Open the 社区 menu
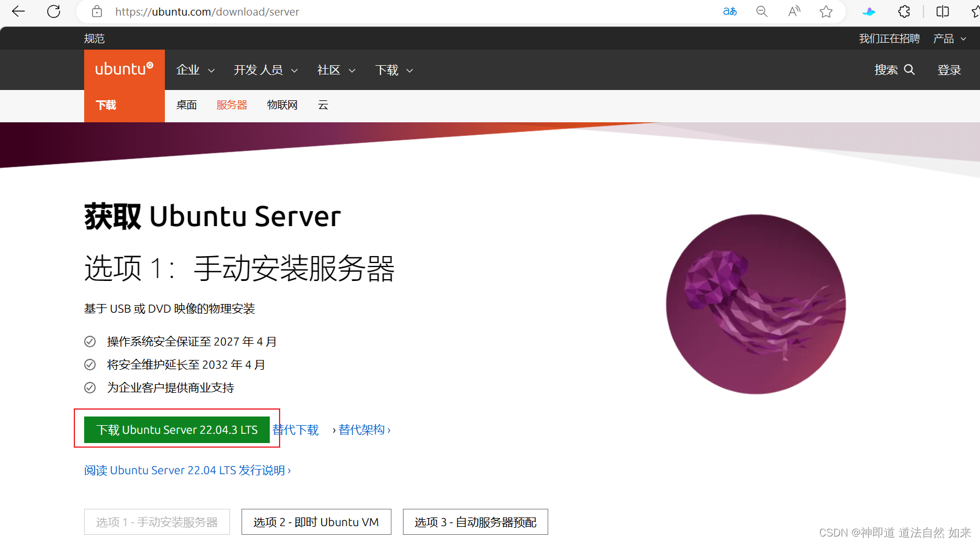Viewport: 980px width, 544px height. pyautogui.click(x=335, y=69)
